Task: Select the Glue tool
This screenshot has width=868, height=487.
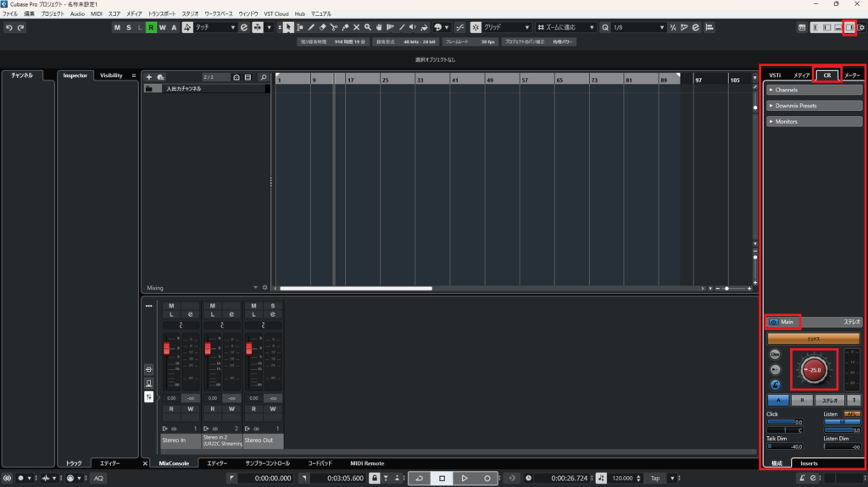Action: coord(346,27)
